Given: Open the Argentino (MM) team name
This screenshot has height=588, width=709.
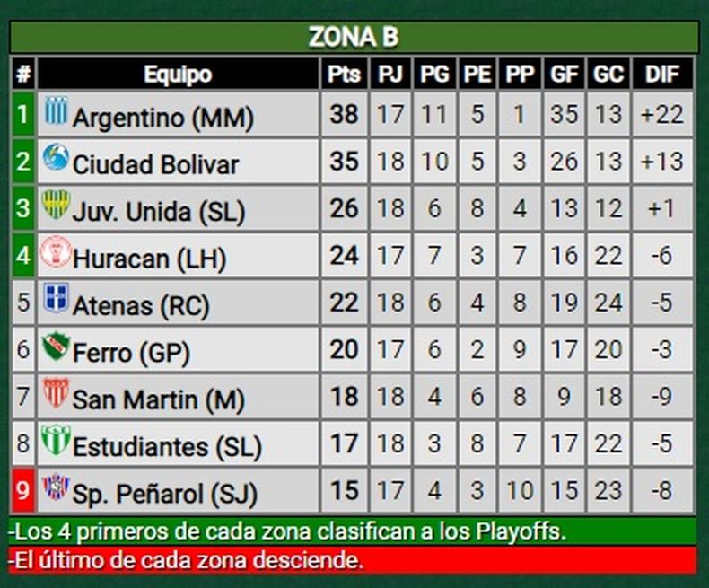Looking at the screenshot, I should pos(163,118).
